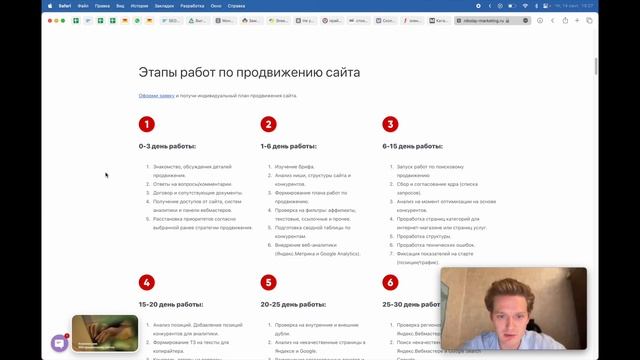
Task: Open the Окно menu
Action: [x=216, y=6]
